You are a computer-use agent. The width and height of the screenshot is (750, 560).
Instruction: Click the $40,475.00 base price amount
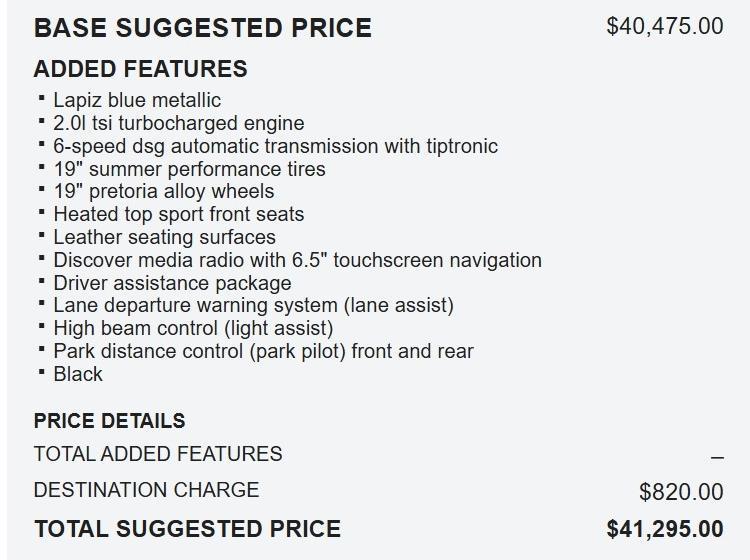click(x=664, y=26)
